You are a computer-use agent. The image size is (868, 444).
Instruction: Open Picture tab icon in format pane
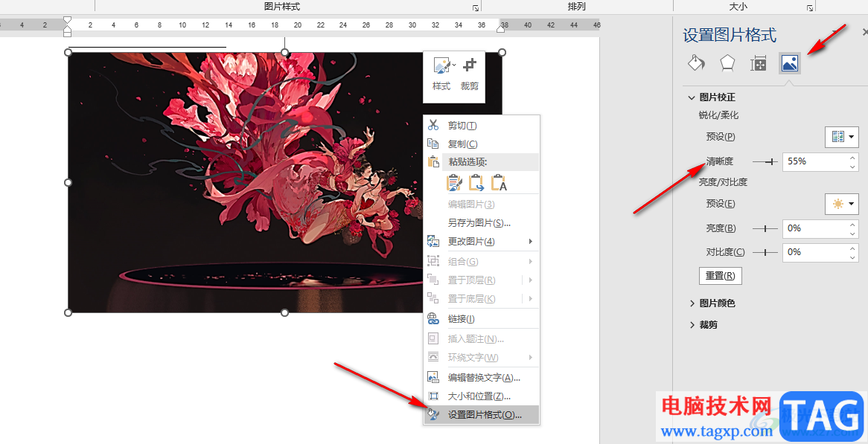[x=789, y=63]
